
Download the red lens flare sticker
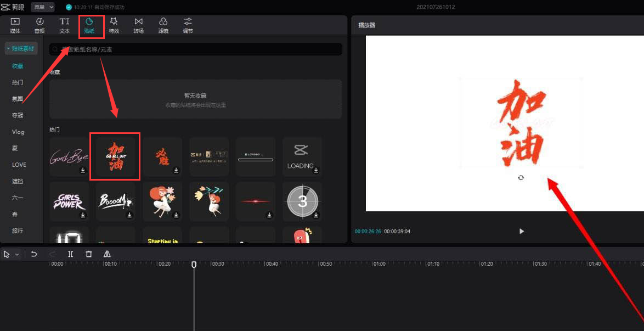pos(269,215)
